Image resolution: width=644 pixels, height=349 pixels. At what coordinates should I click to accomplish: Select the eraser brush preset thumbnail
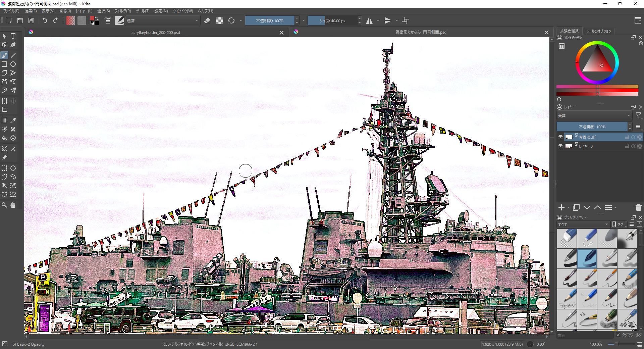point(567,238)
